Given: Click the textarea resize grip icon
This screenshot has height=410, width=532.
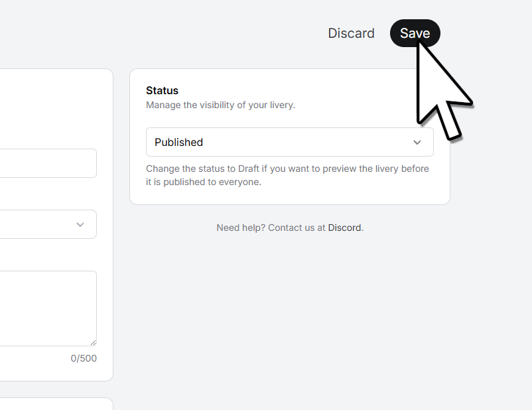Looking at the screenshot, I should [x=94, y=343].
